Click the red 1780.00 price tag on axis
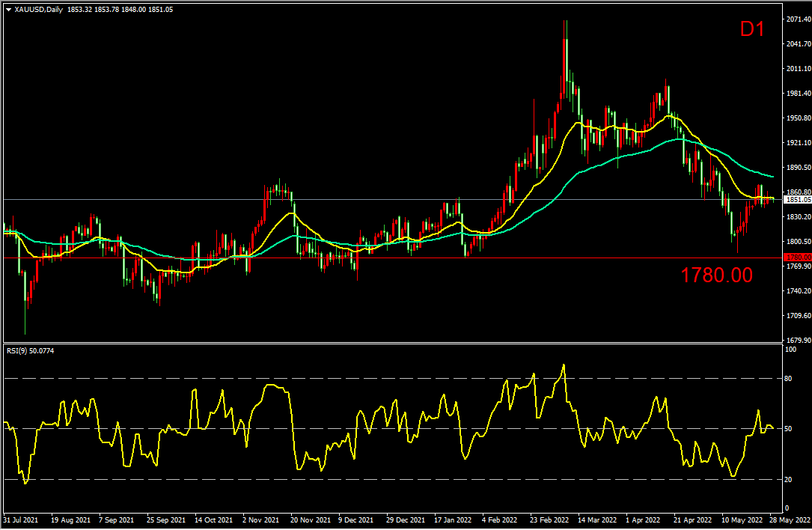 pyautogui.click(x=798, y=258)
